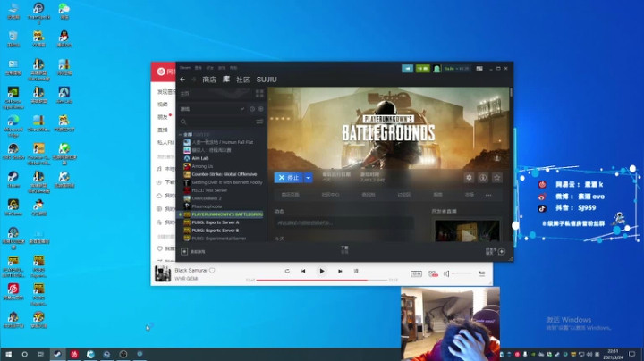
Task: Open sound quality selector in music player
Action: (x=416, y=273)
